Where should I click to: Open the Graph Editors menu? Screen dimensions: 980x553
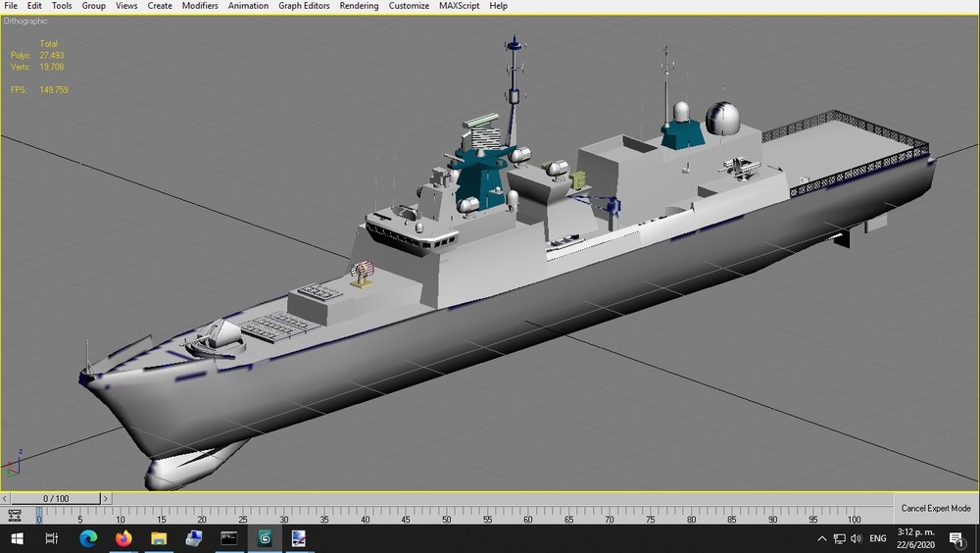pos(304,6)
